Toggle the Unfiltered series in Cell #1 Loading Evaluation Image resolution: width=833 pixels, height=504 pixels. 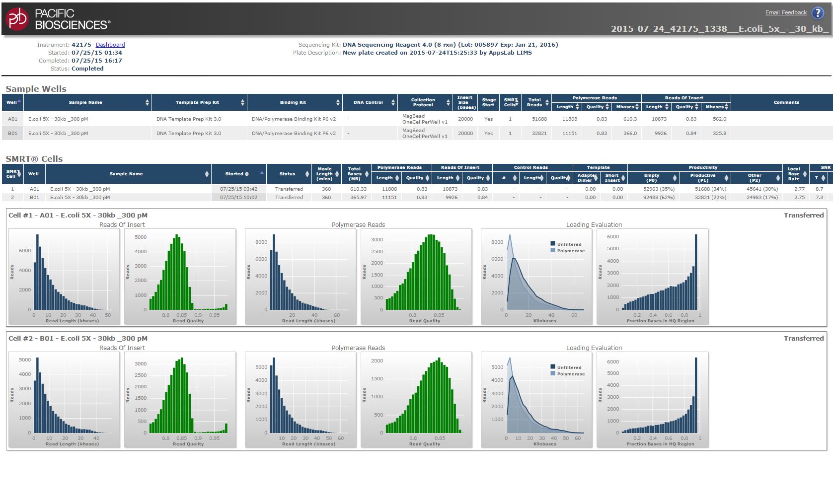pos(567,244)
